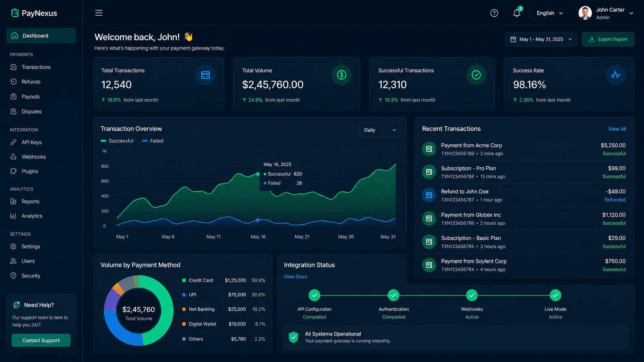Open View All recent transactions link
The height and width of the screenshot is (362, 644).
pos(617,129)
